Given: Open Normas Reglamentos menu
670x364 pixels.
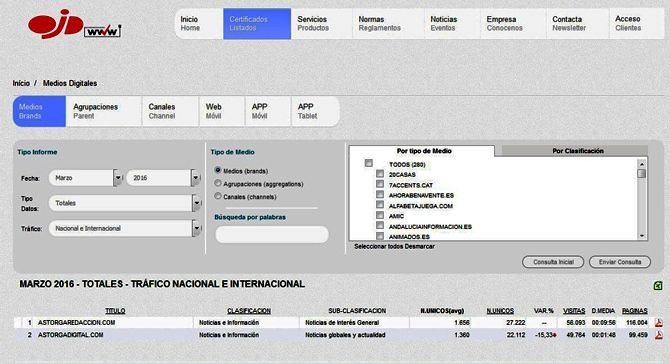Looking at the screenshot, I should click(x=388, y=24).
